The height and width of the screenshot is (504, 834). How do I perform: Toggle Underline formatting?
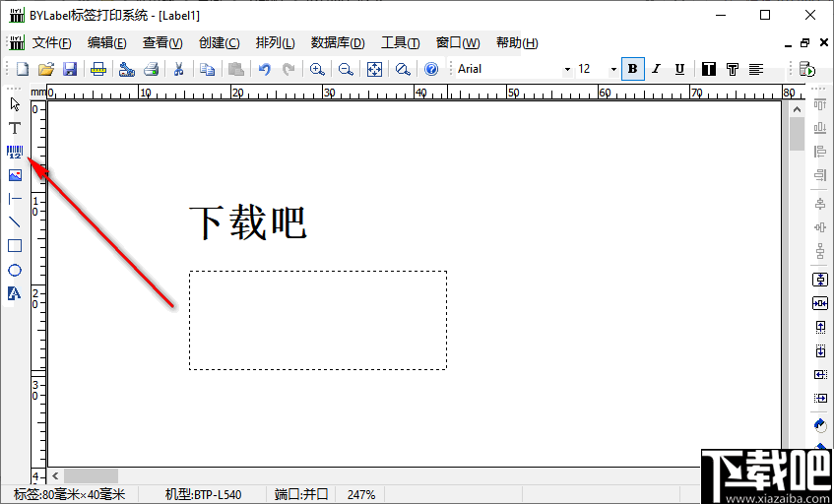tap(679, 69)
